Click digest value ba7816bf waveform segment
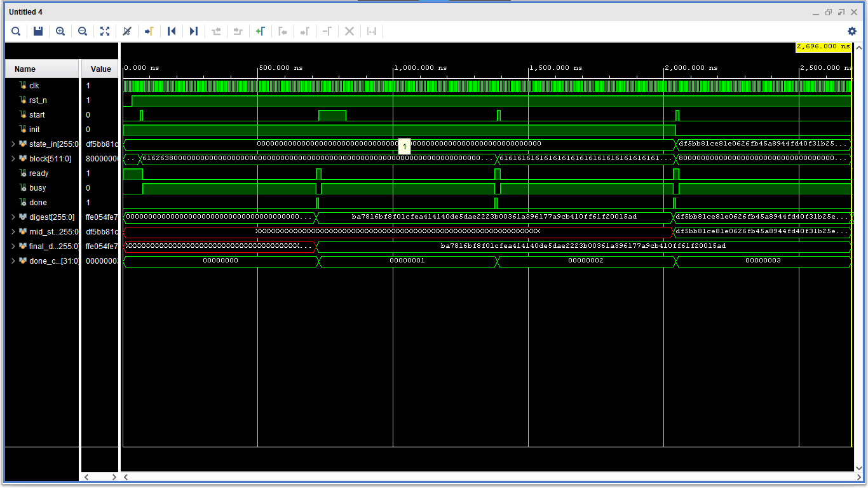The width and height of the screenshot is (868, 488). point(494,217)
